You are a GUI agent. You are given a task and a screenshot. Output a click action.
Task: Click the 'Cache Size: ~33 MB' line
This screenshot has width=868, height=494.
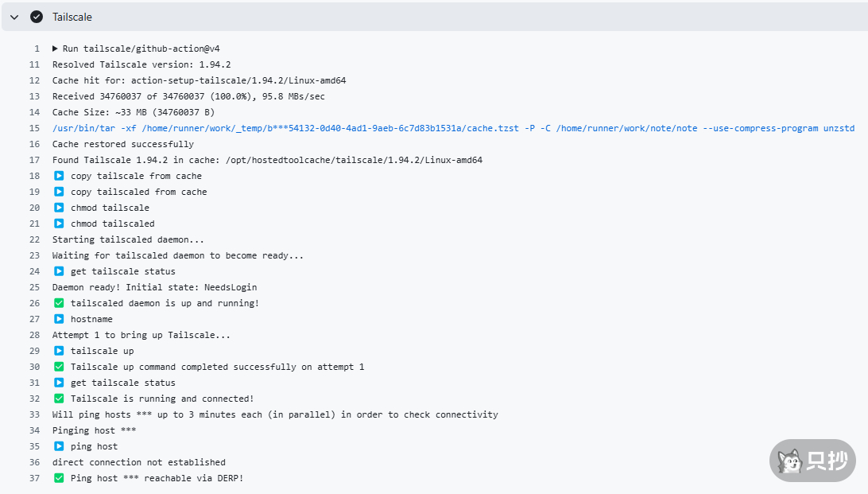[x=134, y=112]
